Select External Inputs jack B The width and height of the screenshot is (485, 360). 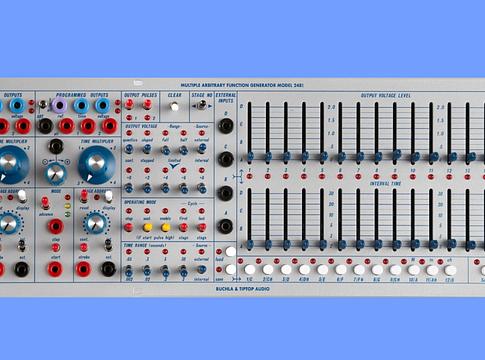[225, 193]
